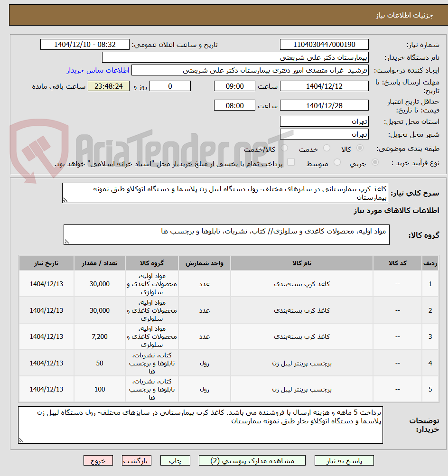The height and width of the screenshot is (476, 448).
Task: Click the unit عدد in row 2
Action: [x=205, y=310]
